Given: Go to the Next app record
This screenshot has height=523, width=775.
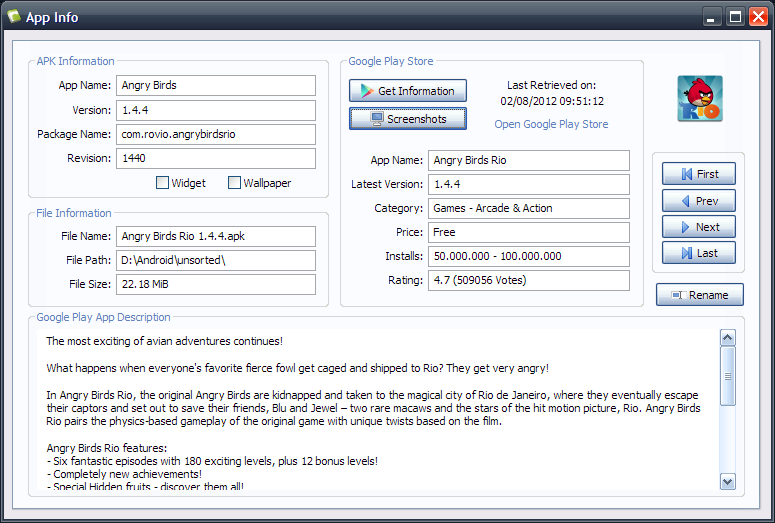Looking at the screenshot, I should coord(699,227).
